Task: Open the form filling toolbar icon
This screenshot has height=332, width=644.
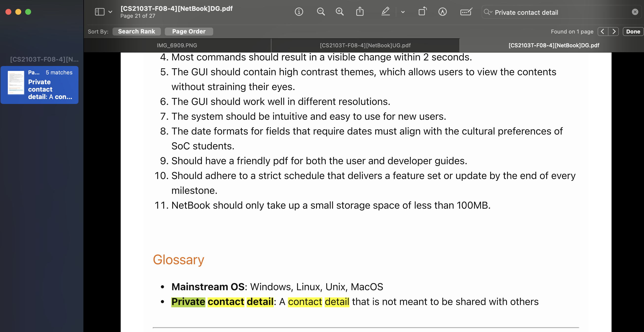Action: click(466, 12)
